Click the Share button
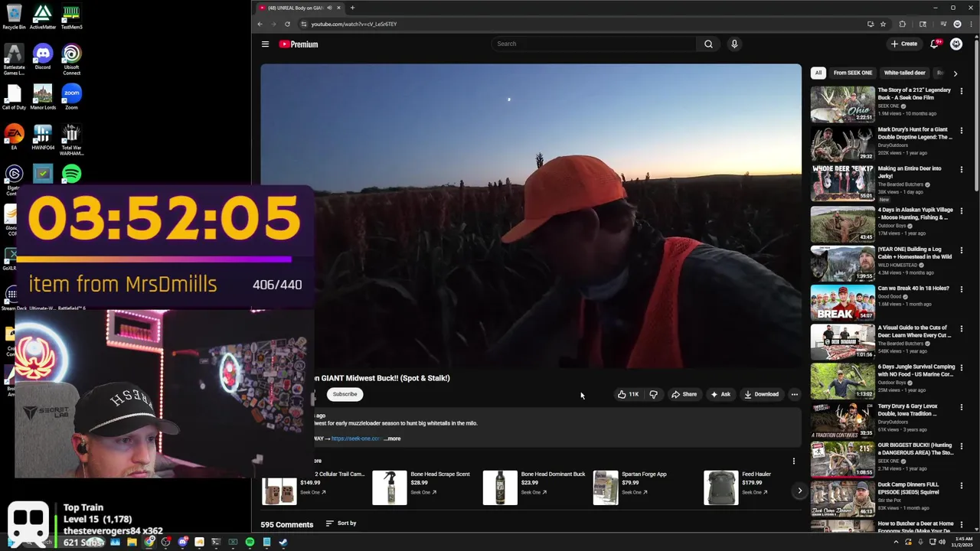 pyautogui.click(x=684, y=394)
